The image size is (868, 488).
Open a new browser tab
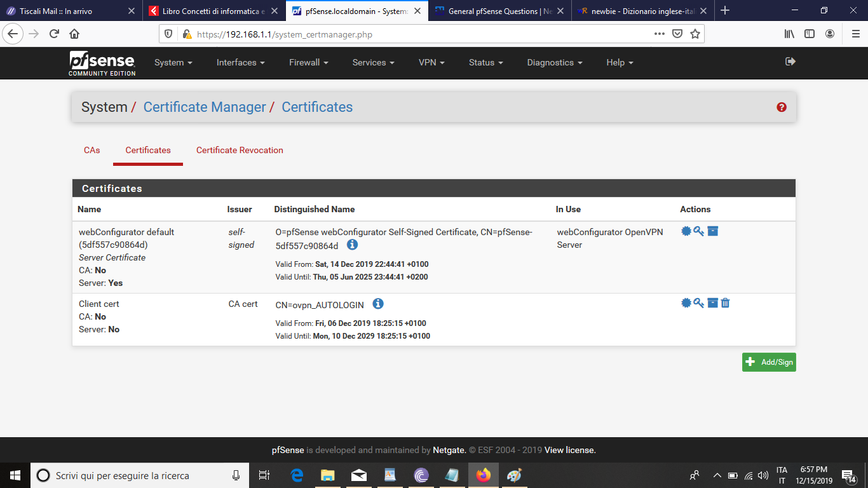point(725,11)
